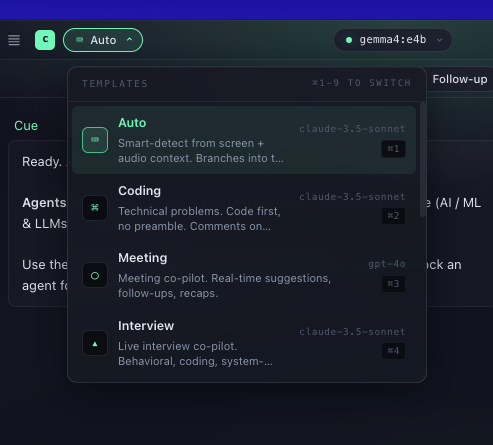
Task: Select the Meeting template
Action: coord(244,275)
